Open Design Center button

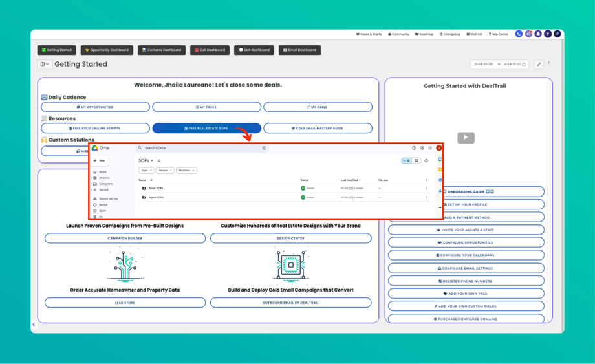pyautogui.click(x=290, y=238)
